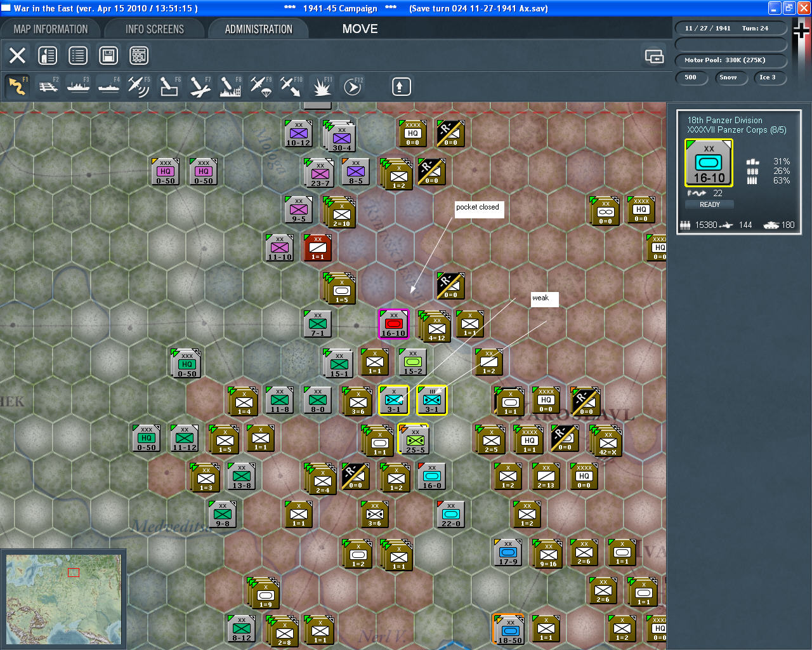
Task: Click the 18th Panzer Division name link
Action: pos(724,120)
